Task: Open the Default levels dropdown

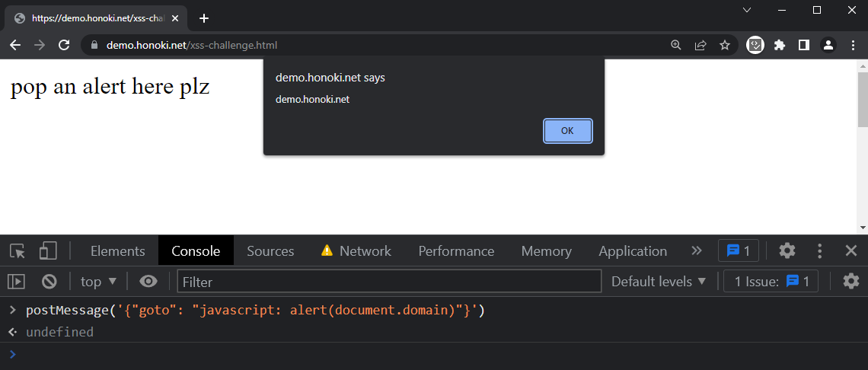Action: [x=659, y=282]
